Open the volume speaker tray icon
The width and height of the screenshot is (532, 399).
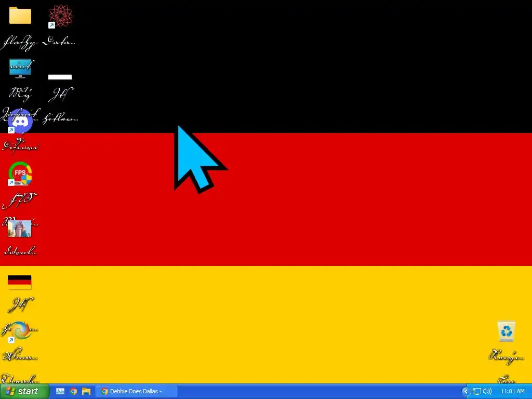click(x=487, y=391)
